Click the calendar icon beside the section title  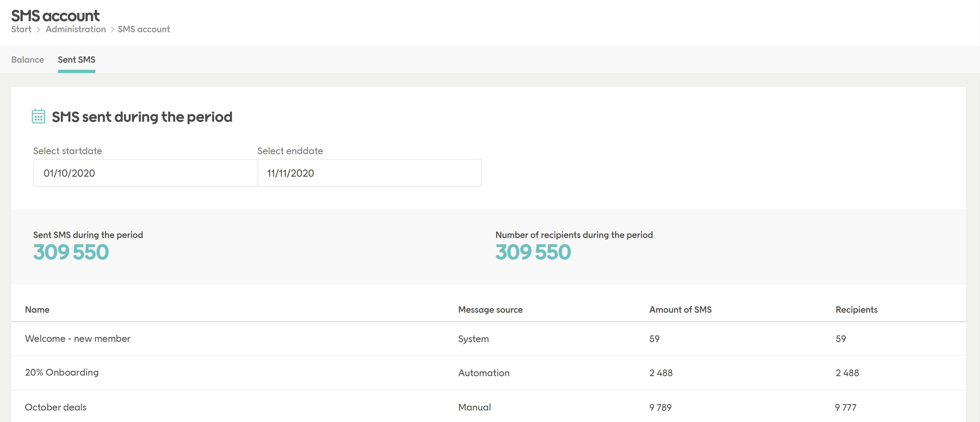[x=38, y=116]
